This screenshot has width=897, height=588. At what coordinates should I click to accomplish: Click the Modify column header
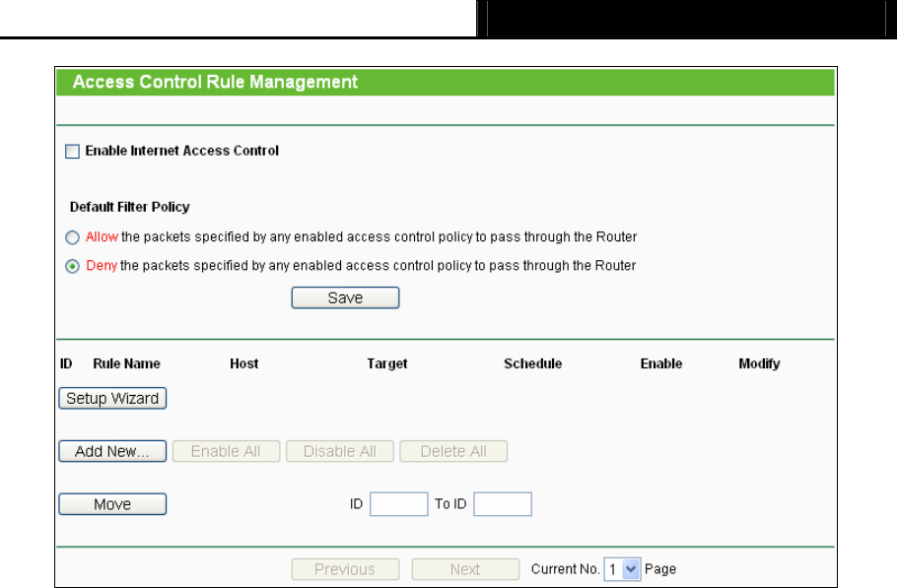coord(759,364)
